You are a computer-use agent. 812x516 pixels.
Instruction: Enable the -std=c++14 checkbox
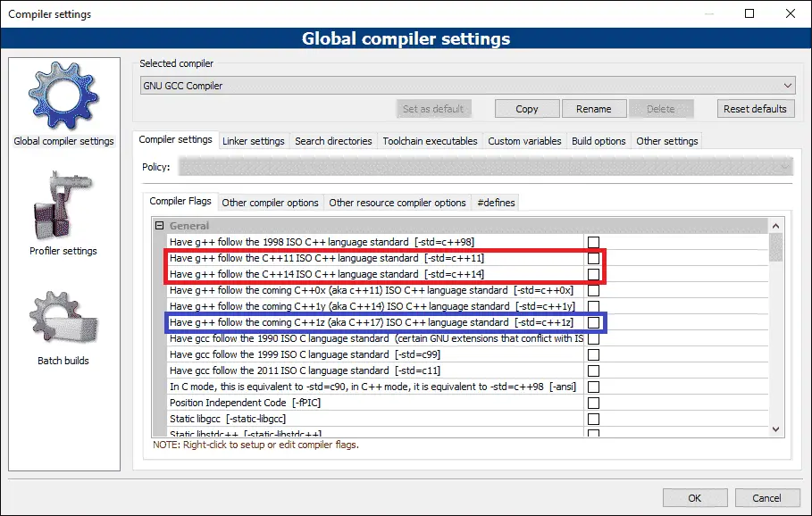coord(593,274)
